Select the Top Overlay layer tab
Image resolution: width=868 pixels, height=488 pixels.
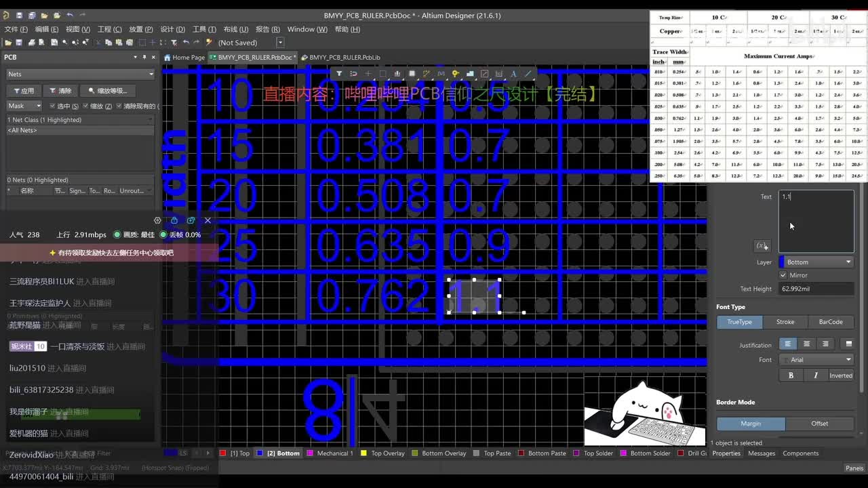(382, 453)
